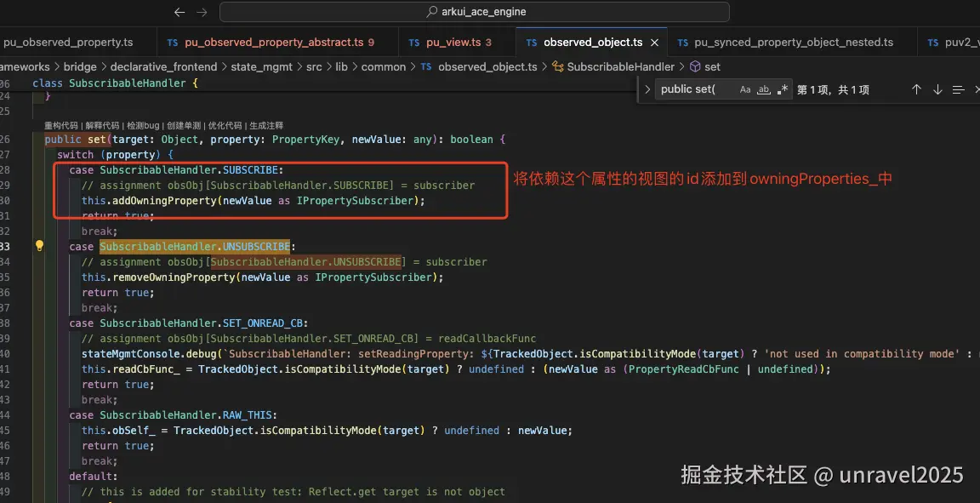This screenshot has width=980, height=503.
Task: Click 'removeOwningProperty' in the code
Action: [174, 277]
